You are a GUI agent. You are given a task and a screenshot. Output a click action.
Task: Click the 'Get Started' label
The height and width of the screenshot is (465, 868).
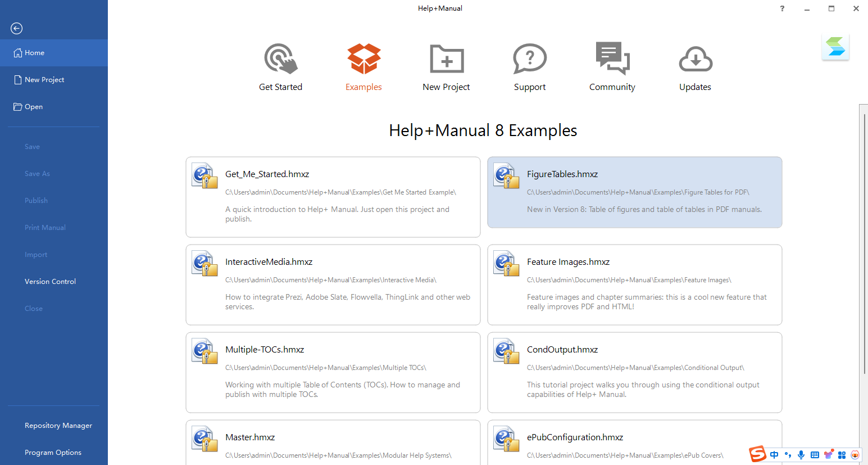click(281, 87)
